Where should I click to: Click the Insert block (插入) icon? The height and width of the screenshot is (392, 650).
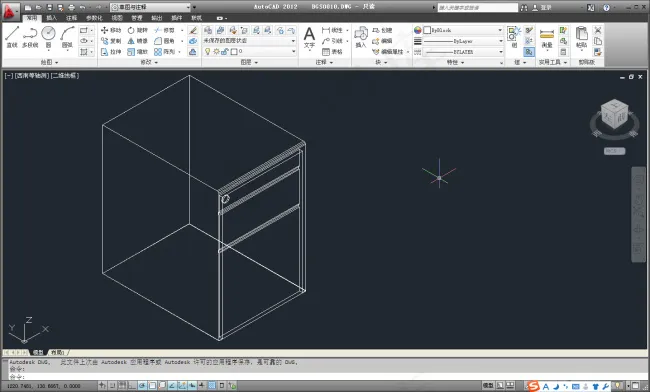point(361,37)
